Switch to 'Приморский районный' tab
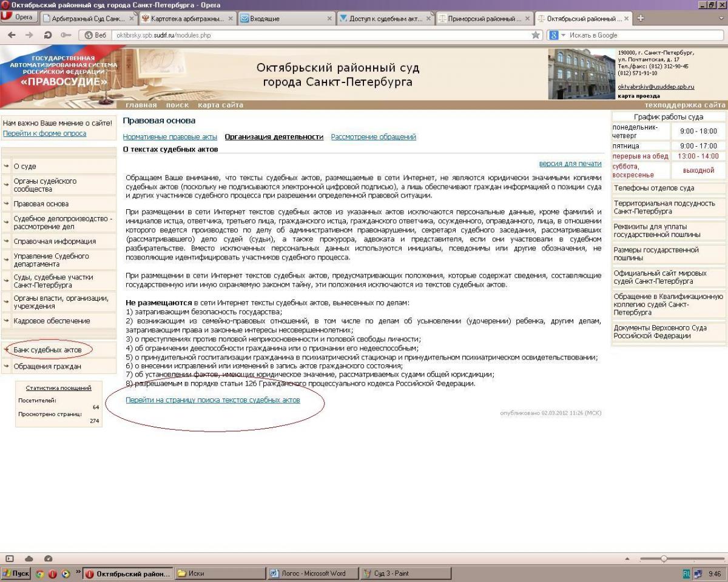Viewport: 728px width, 582px height. click(x=482, y=19)
